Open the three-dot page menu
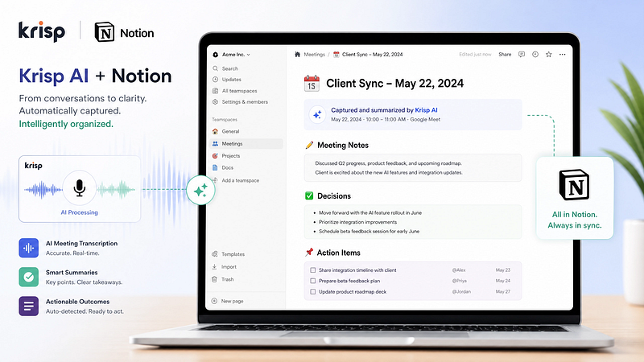This screenshot has width=644, height=362. point(562,54)
